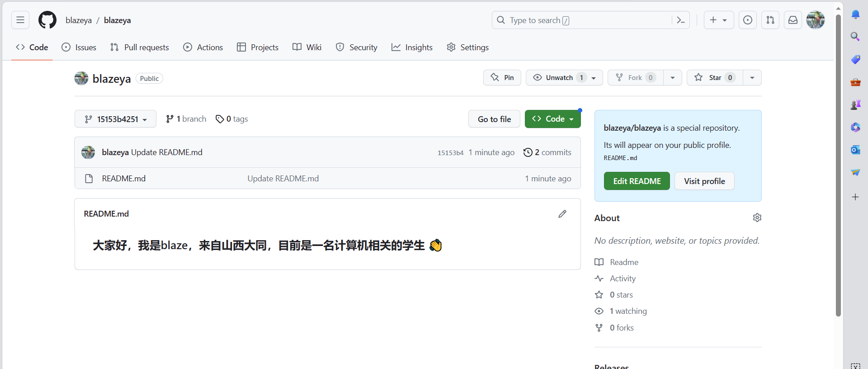The image size is (868, 369).
Task: Open the Update README.md commit message in the file row
Action: pos(283,179)
